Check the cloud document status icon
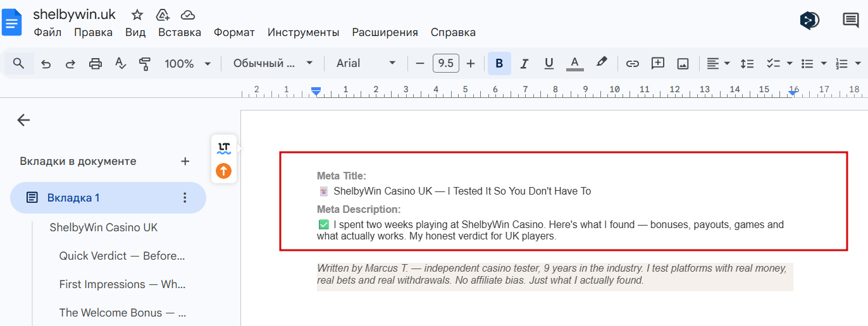The height and width of the screenshot is (326, 868). [188, 15]
